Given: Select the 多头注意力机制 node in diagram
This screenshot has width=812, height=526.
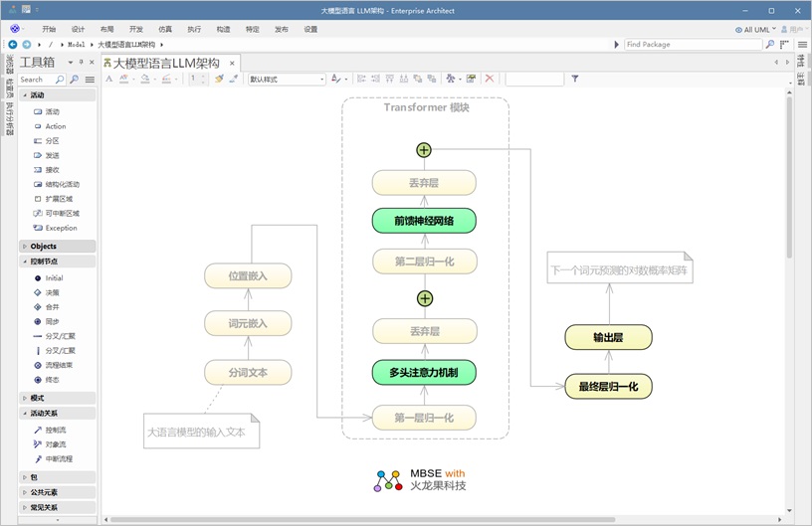Looking at the screenshot, I should tap(424, 373).
